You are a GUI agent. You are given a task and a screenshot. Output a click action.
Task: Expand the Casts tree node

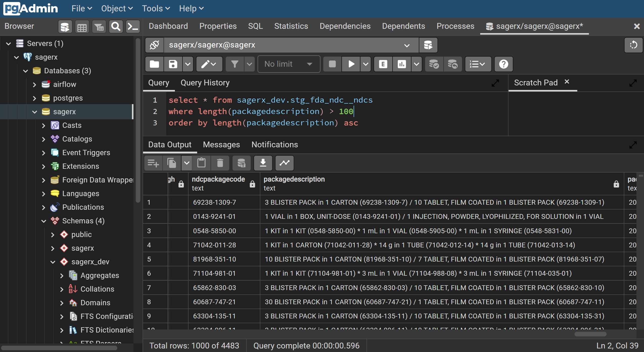point(43,125)
